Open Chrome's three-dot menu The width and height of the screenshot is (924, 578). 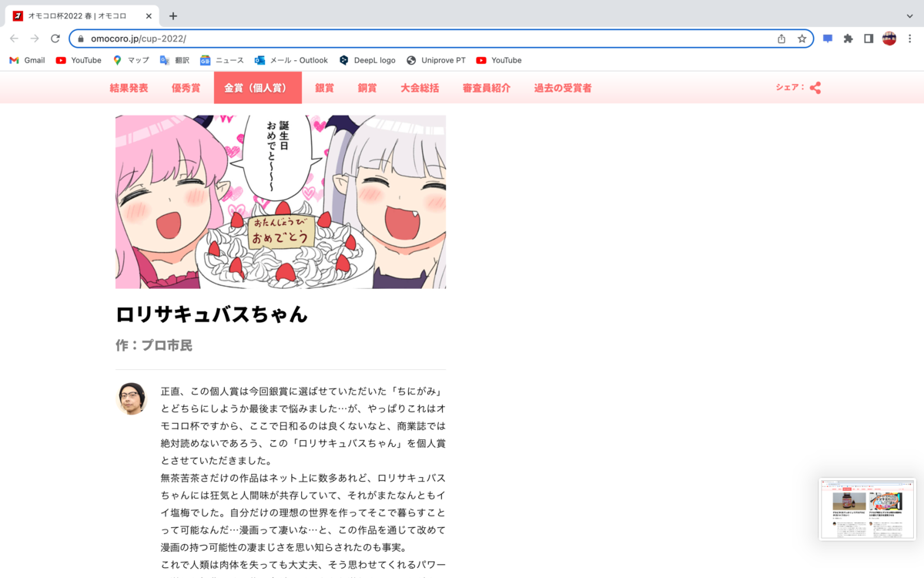(x=910, y=39)
